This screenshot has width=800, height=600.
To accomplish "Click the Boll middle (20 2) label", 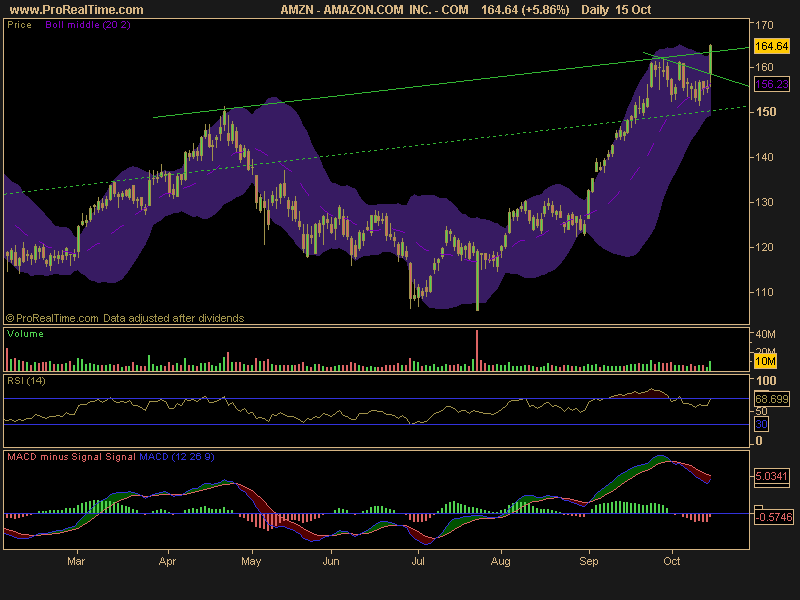I will click(88, 25).
